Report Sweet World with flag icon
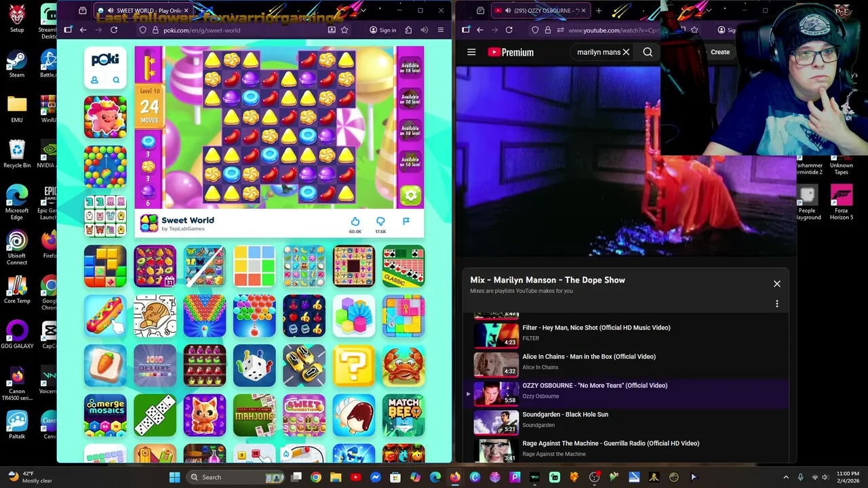This screenshot has height=488, width=868. 406,221
